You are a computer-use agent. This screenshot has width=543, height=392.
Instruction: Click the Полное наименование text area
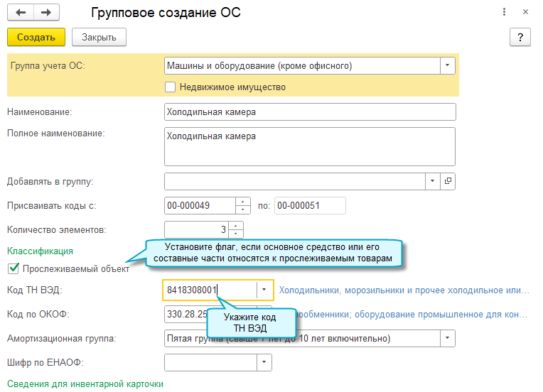(x=308, y=146)
